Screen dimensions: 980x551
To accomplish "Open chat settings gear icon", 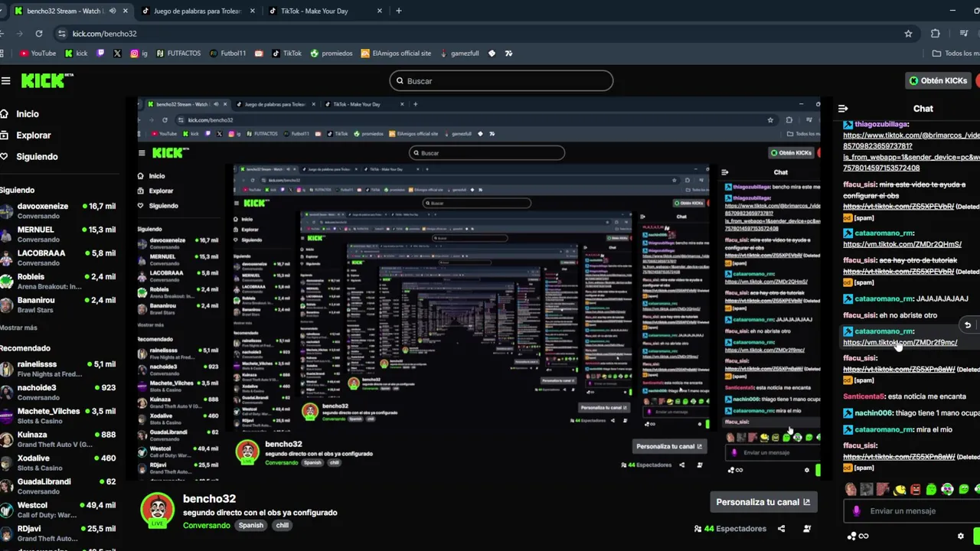I will pyautogui.click(x=961, y=536).
